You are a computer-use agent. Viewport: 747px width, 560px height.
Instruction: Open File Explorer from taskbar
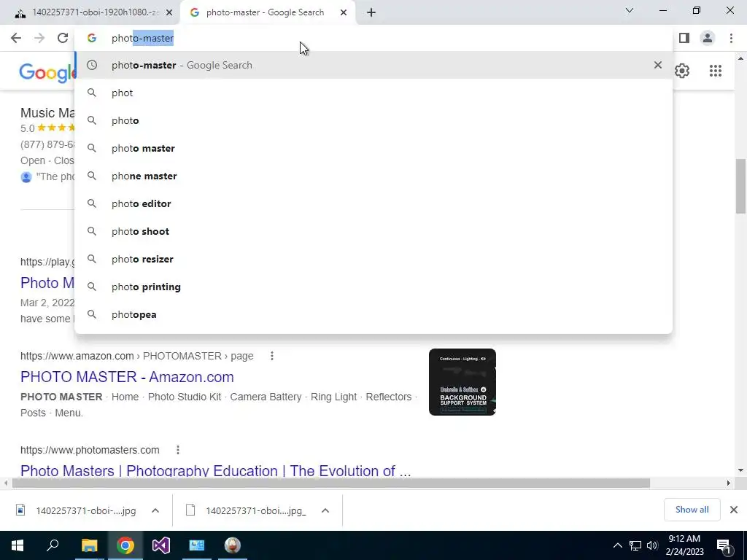pyautogui.click(x=89, y=545)
